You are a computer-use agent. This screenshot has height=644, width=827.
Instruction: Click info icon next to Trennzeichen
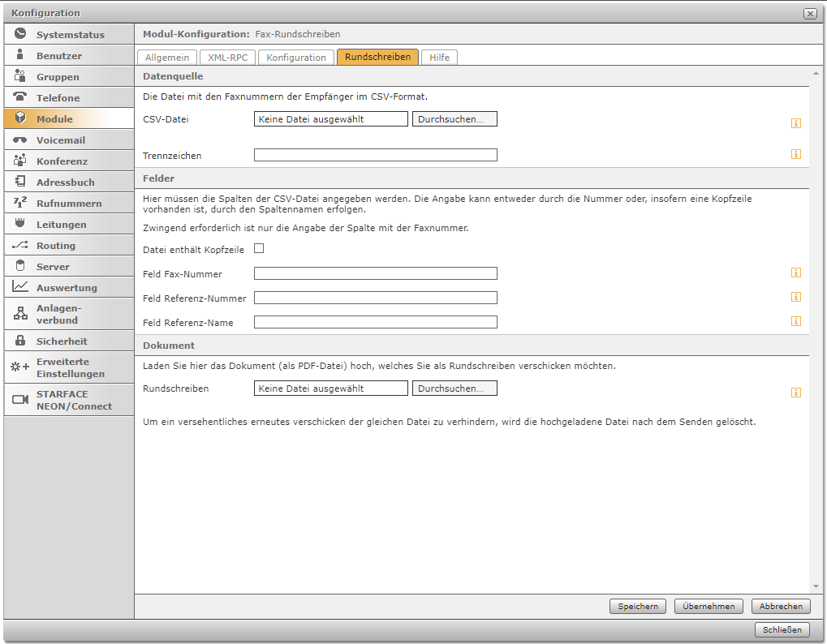click(796, 154)
